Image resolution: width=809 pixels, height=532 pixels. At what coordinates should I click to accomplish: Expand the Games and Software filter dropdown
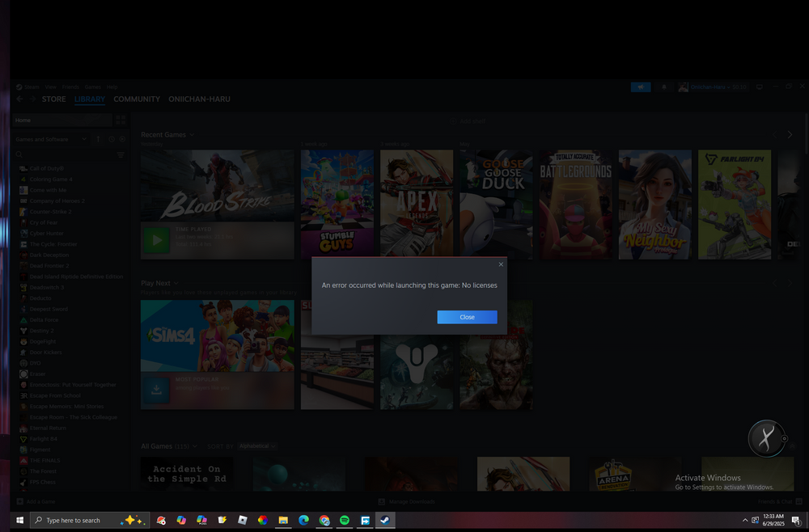point(50,139)
